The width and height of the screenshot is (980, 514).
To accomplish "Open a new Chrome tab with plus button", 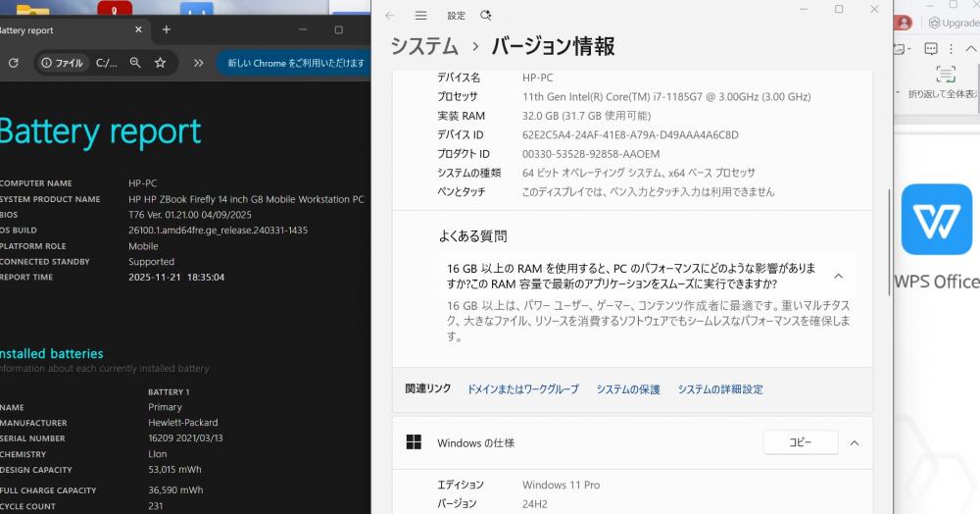I will point(167,29).
